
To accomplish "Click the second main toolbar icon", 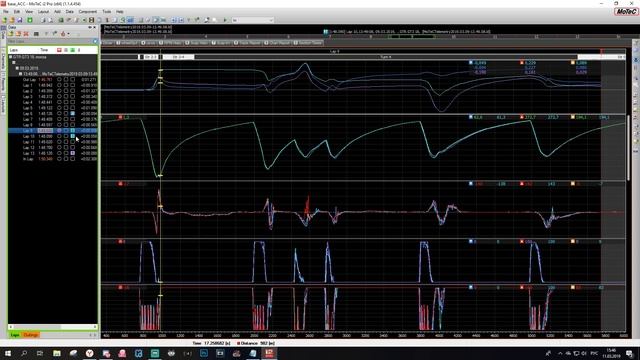I will pos(12,20).
